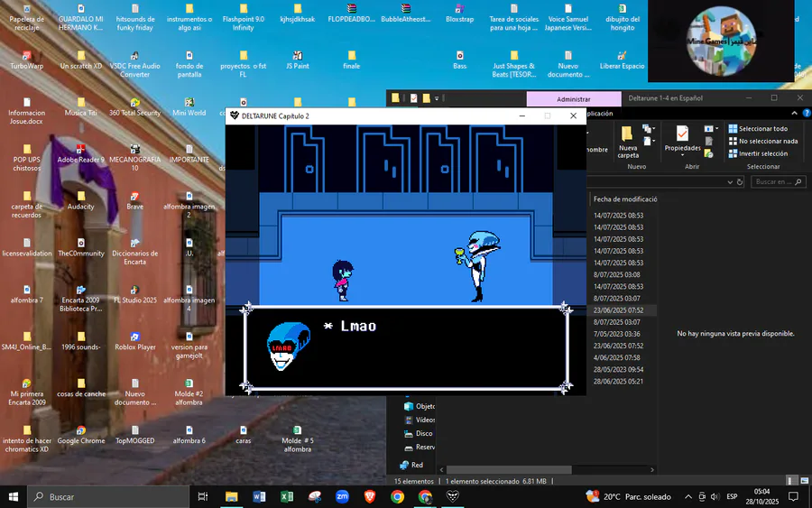Select the Adobe Reader 9 desktop shortcut
Screen dimensions: 812x508
point(81,153)
